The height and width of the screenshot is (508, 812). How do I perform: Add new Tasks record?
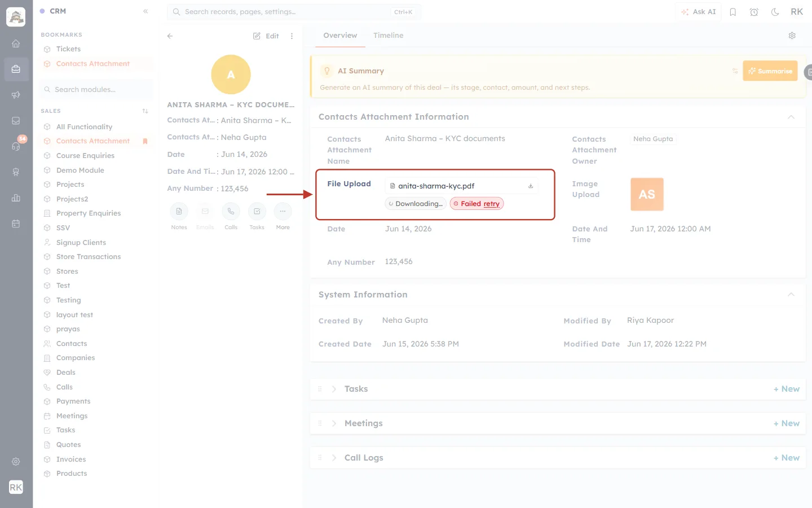[x=787, y=389]
